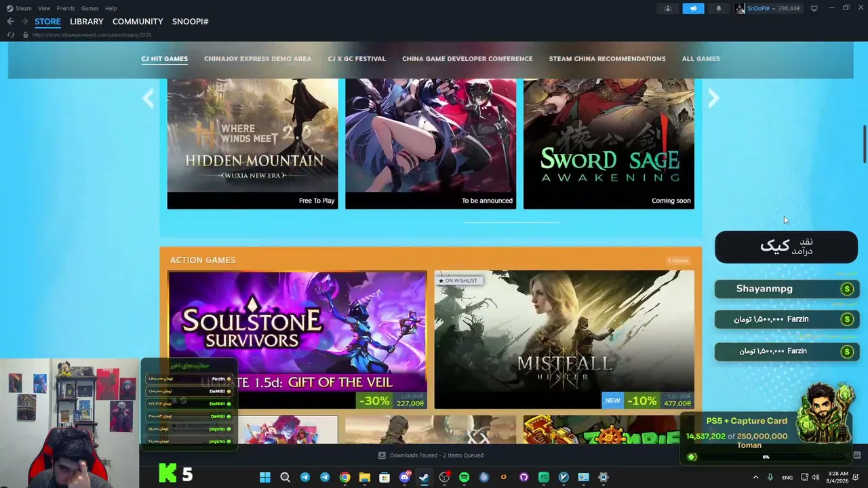Viewport: 868px width, 488px height.
Task: Select the ALL GAMES tab
Action: (701, 59)
